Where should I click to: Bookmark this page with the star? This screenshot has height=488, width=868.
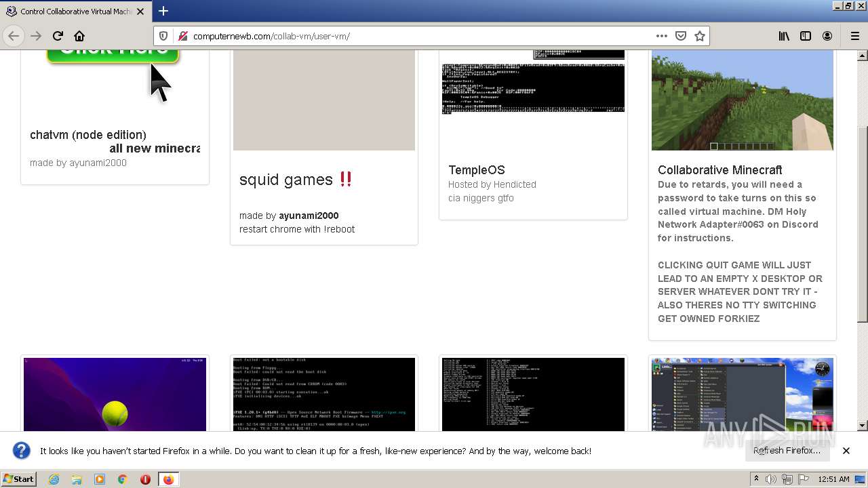tap(700, 36)
